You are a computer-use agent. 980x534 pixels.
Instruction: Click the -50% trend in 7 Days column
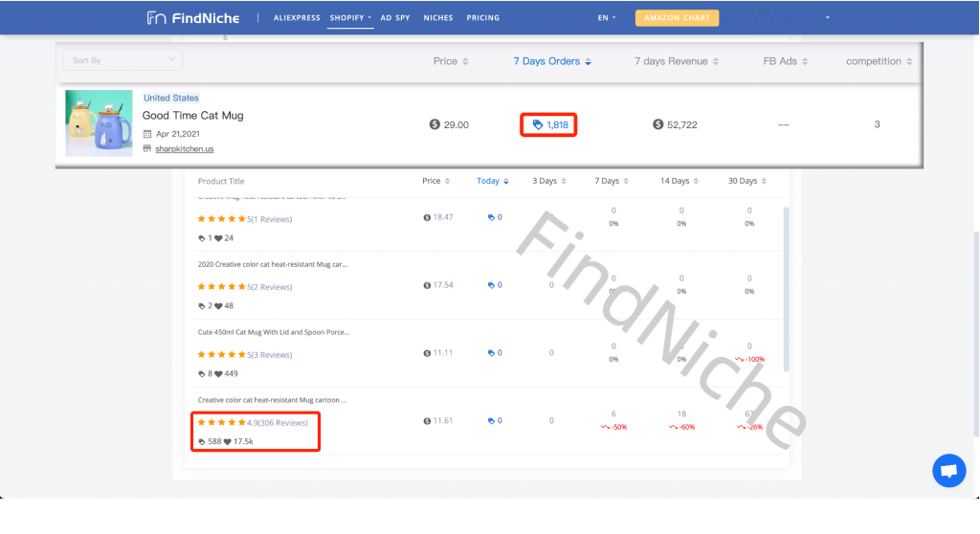614,427
